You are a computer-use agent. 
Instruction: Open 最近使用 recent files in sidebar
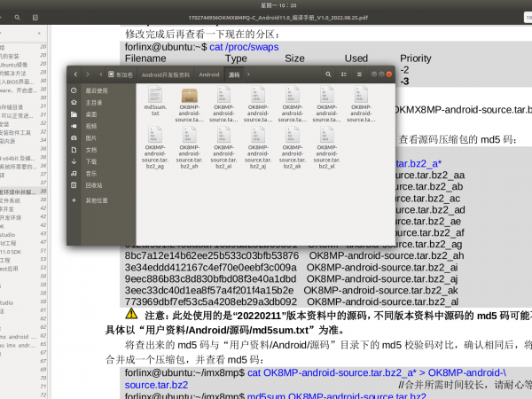click(x=96, y=90)
